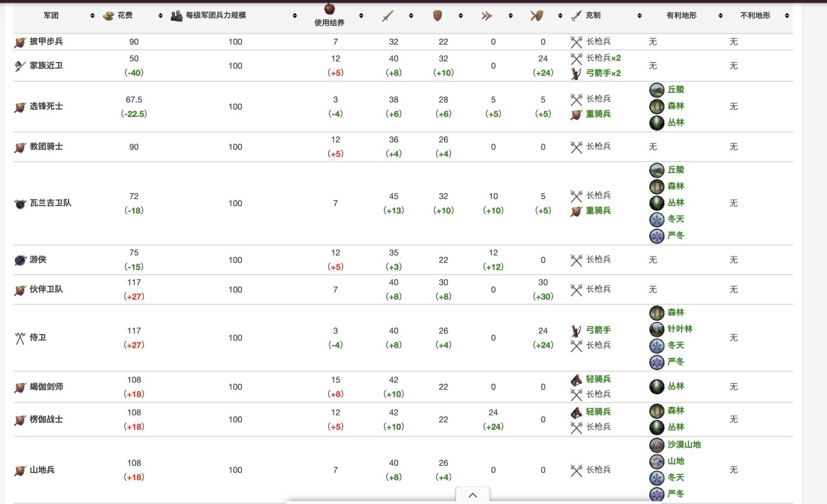Click the 瓦兰吉卫队 unit icon

tap(19, 203)
